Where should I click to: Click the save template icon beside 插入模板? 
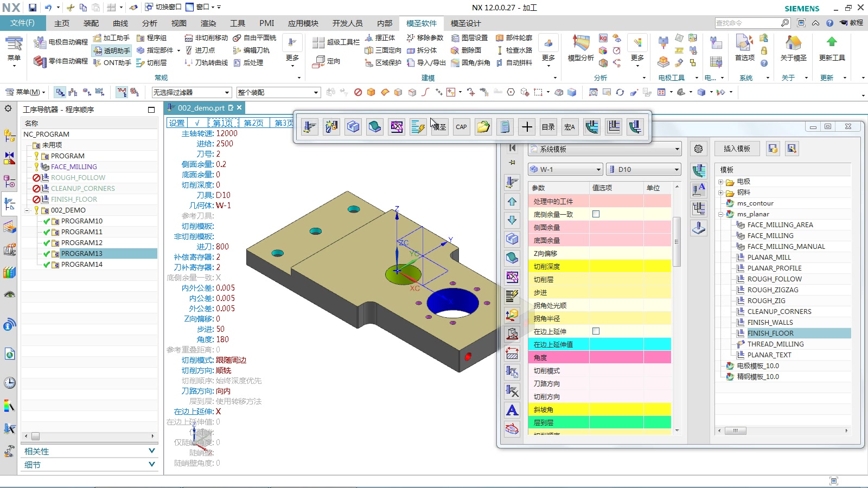773,149
